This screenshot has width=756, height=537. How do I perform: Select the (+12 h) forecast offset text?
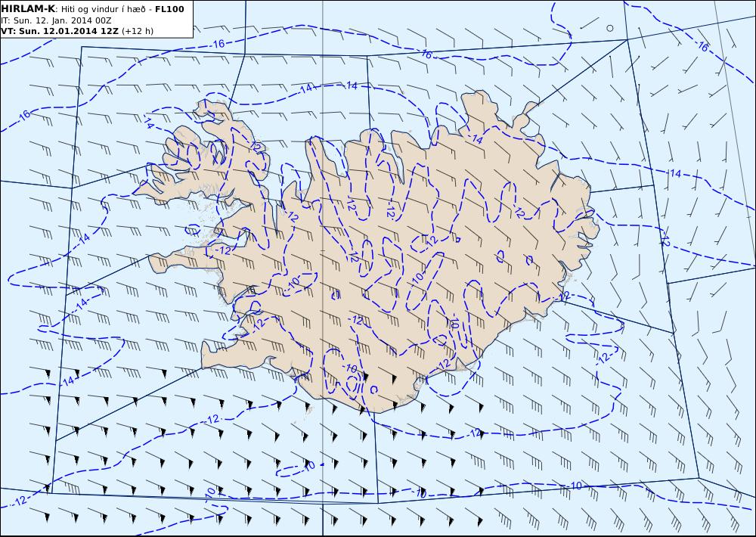pyautogui.click(x=138, y=31)
